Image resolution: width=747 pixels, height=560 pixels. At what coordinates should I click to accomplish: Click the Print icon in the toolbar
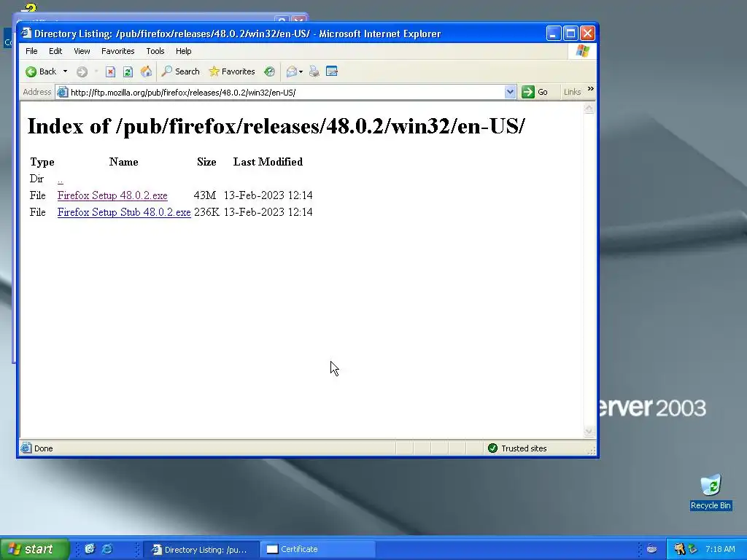tap(314, 71)
